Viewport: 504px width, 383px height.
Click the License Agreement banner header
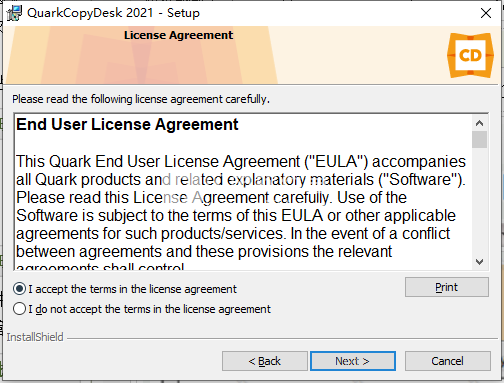pos(178,35)
